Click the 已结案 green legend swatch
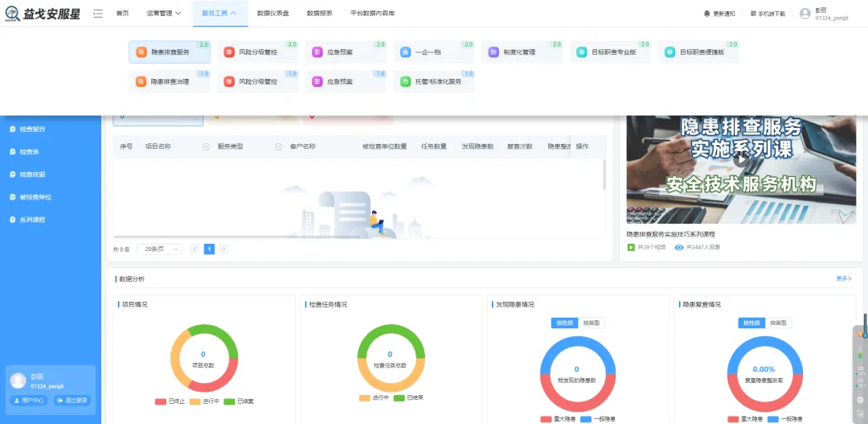 click(229, 401)
